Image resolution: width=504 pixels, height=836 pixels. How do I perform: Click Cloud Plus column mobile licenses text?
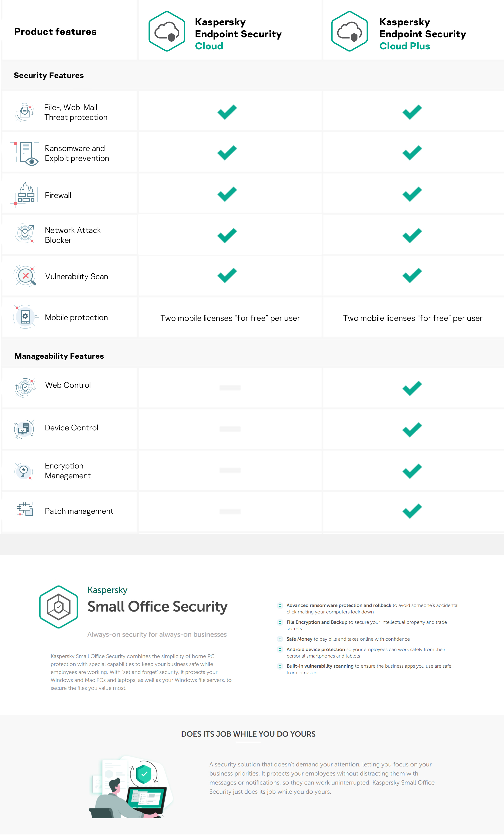(x=413, y=318)
